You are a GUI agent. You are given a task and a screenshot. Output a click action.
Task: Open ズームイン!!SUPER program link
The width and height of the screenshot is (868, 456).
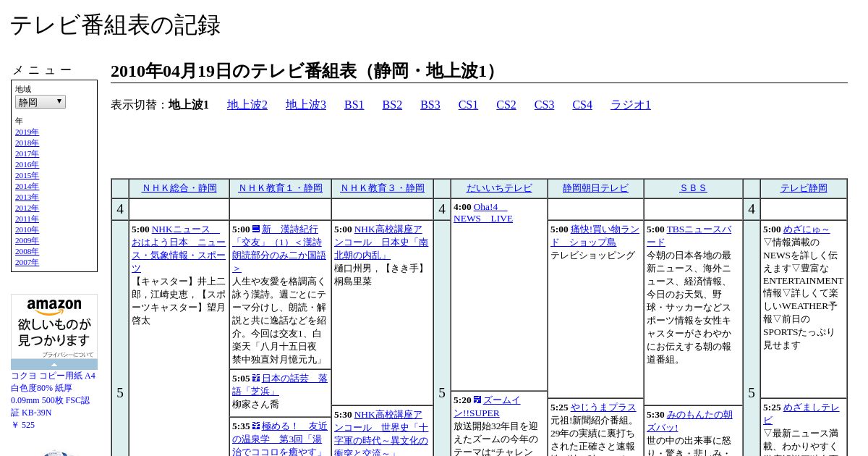click(x=487, y=406)
